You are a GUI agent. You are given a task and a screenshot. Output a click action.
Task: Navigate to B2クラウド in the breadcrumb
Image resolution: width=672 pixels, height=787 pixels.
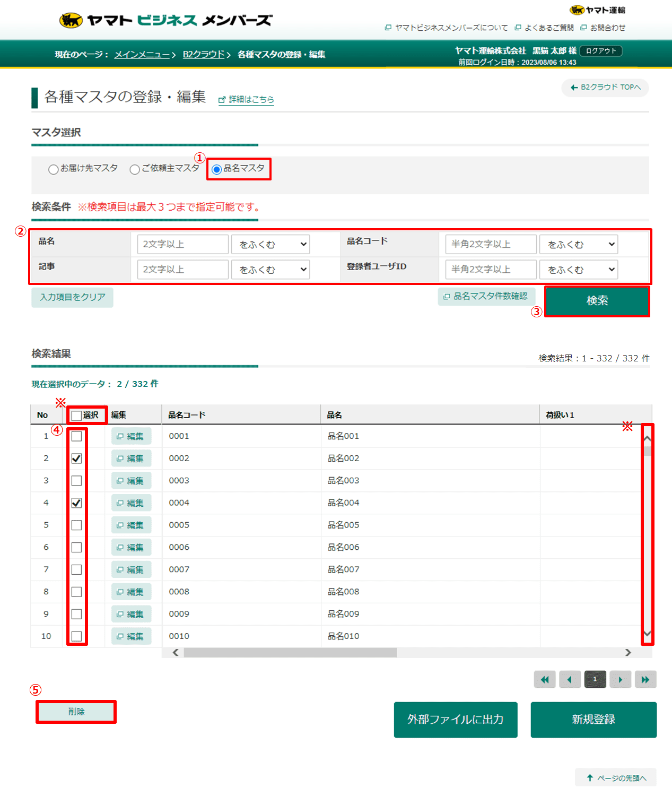pos(204,55)
